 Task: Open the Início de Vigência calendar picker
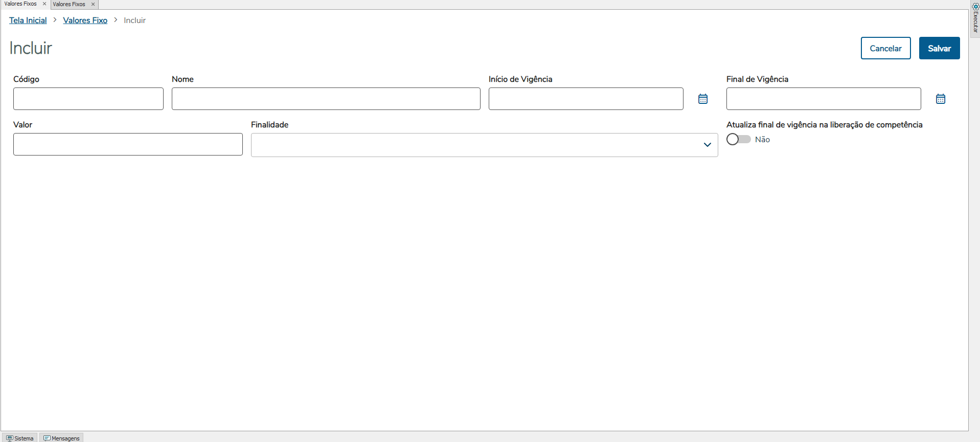(x=703, y=99)
